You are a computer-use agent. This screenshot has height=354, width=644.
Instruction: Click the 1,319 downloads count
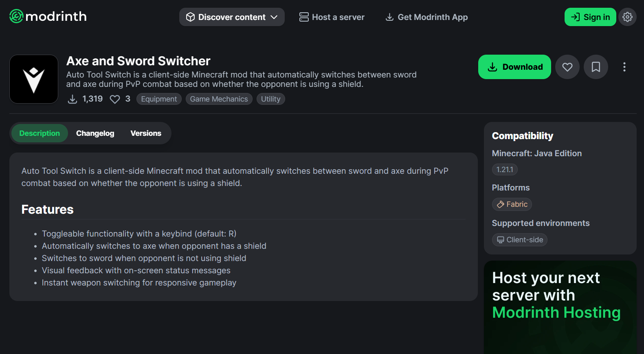[92, 99]
